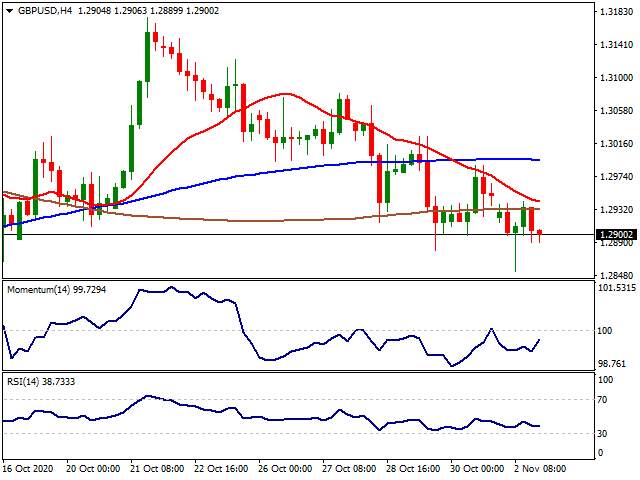Select the 22 Oct 16:00 time label
640x480 pixels.
click(221, 468)
